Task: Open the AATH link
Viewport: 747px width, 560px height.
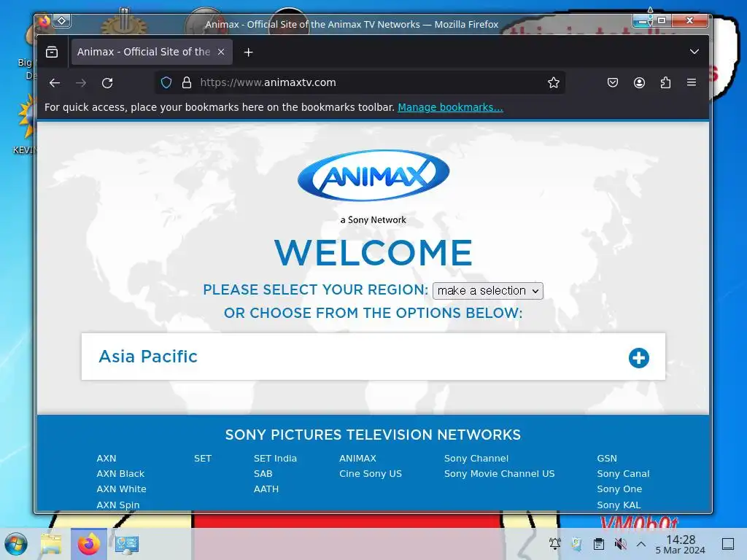Action: tap(266, 489)
